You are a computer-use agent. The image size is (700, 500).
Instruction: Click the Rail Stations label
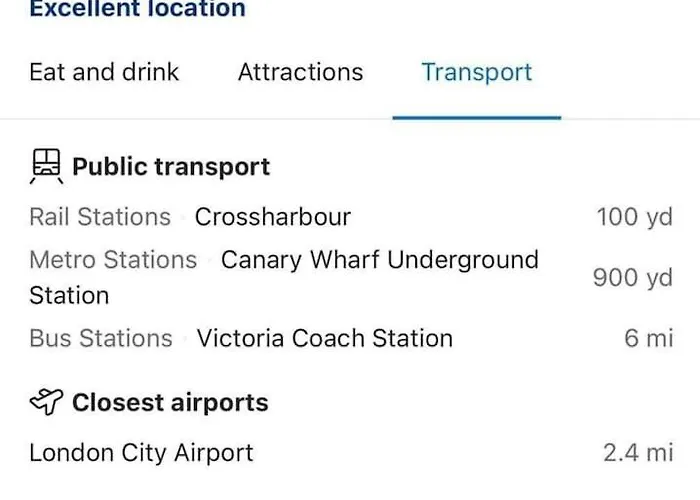coord(100,217)
